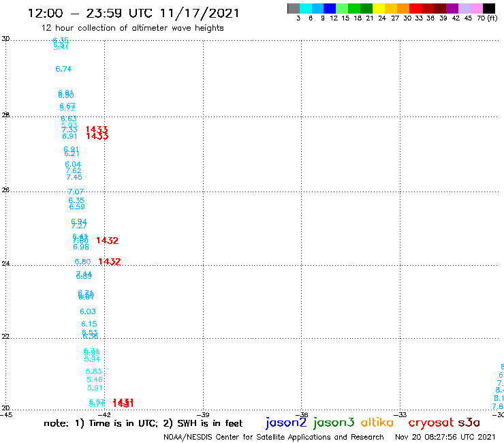Click the lavender swatch in the color scale

tap(464, 9)
